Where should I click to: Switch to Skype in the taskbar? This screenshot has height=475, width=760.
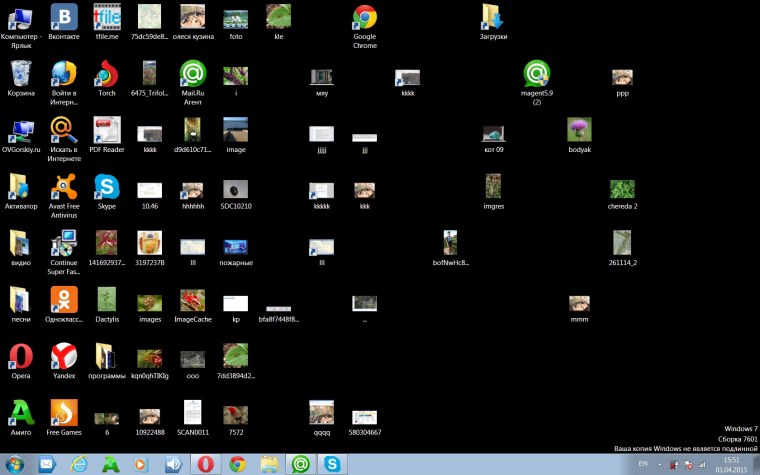click(x=330, y=464)
